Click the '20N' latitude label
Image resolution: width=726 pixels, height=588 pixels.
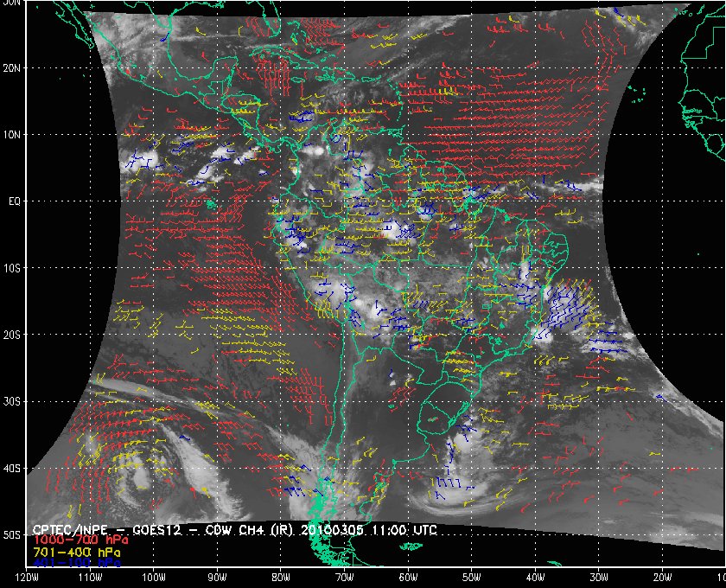click(11, 67)
